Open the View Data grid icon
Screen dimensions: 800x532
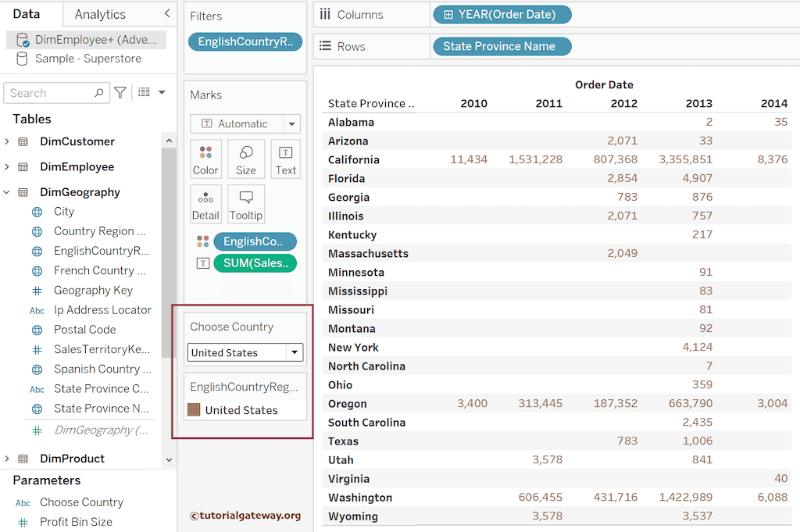pyautogui.click(x=145, y=92)
